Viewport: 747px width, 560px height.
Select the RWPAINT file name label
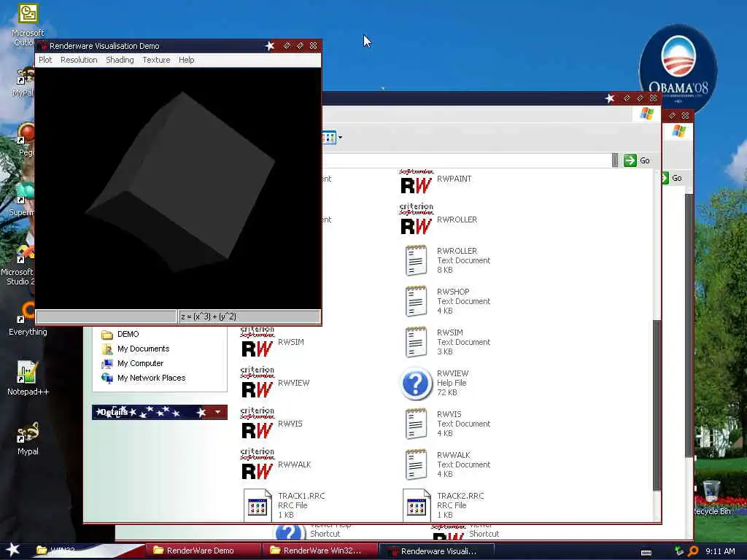pyautogui.click(x=454, y=179)
